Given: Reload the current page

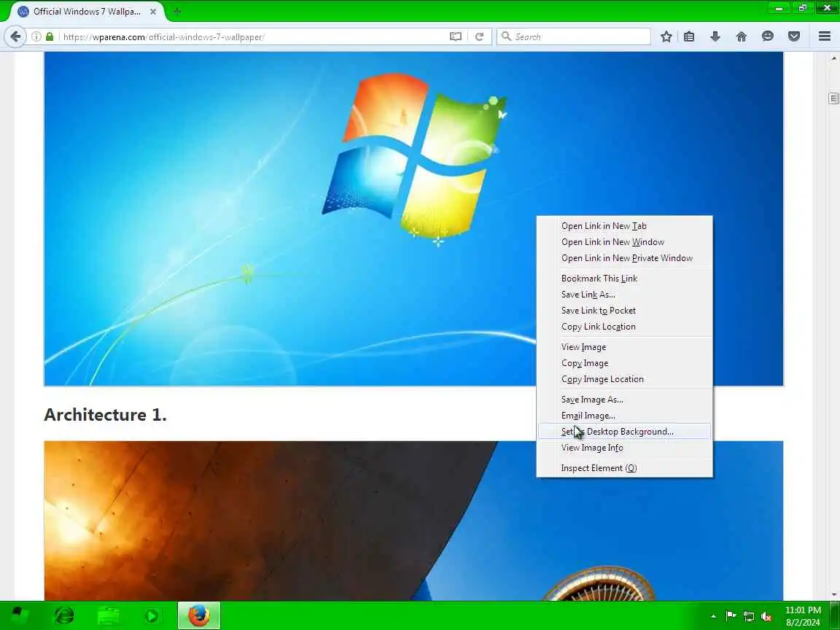Looking at the screenshot, I should coord(480,36).
